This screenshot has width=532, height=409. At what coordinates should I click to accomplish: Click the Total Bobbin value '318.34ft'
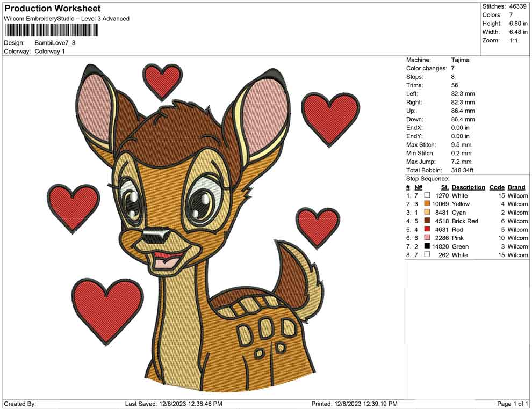[462, 170]
